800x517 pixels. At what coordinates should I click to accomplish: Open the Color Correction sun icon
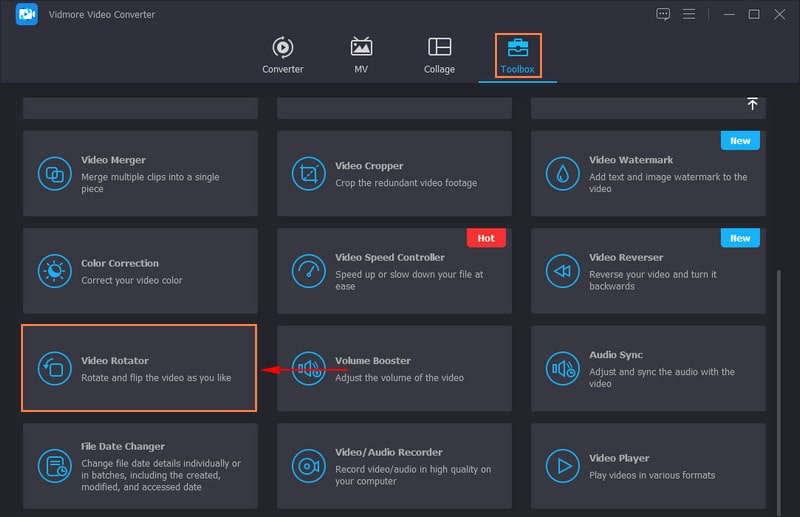[54, 271]
